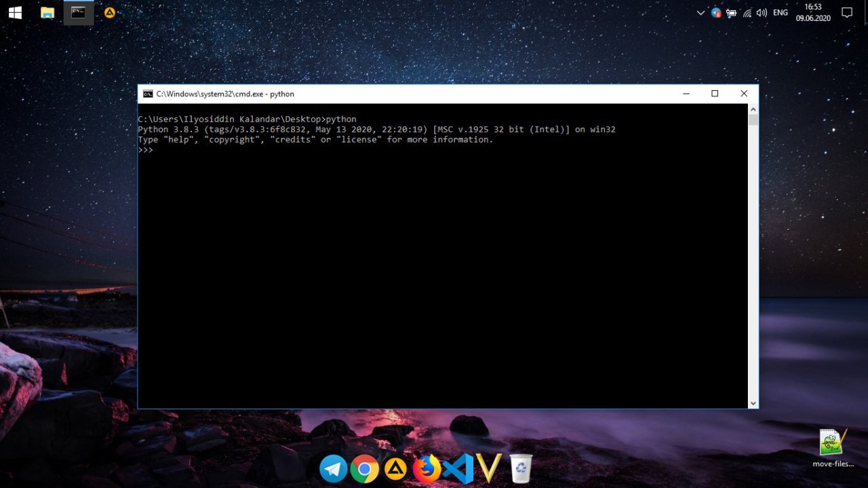
Task: Open File Explorer from the taskbar
Action: 47,12
